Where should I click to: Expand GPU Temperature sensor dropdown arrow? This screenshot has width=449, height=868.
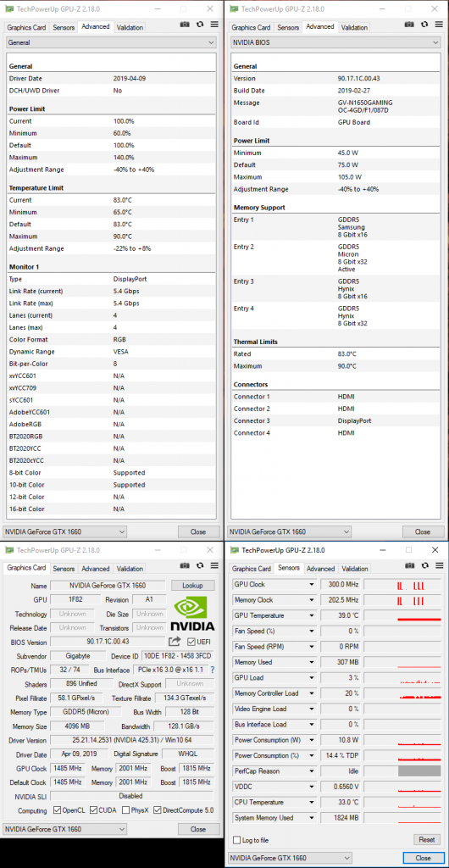point(312,615)
